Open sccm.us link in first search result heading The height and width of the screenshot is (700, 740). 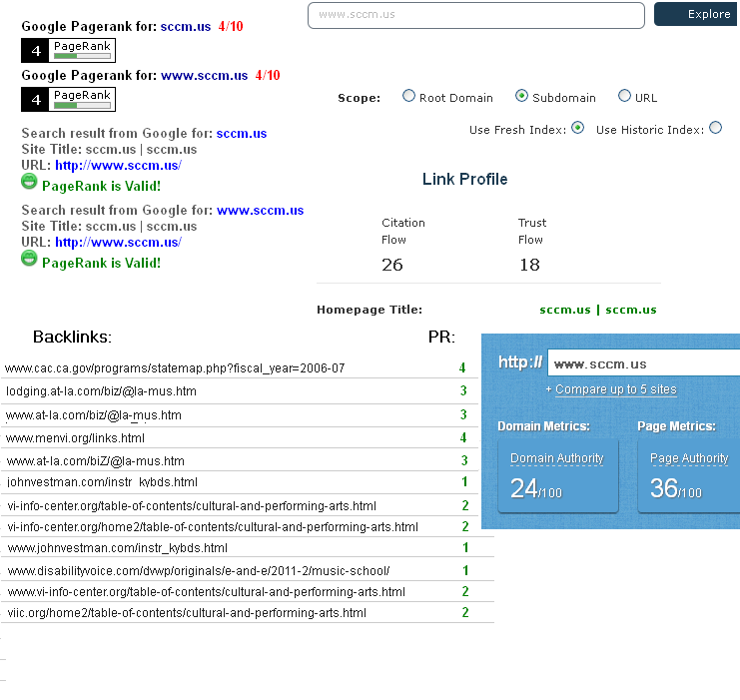[242, 134]
